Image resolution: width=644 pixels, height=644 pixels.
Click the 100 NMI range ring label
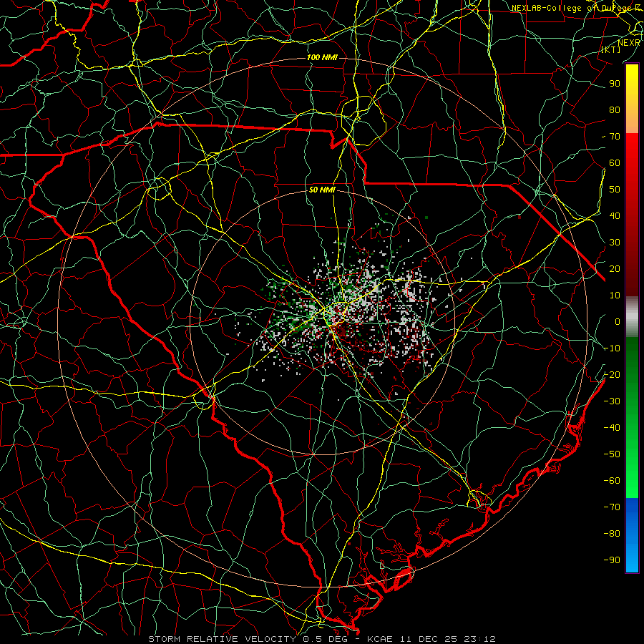click(x=323, y=57)
